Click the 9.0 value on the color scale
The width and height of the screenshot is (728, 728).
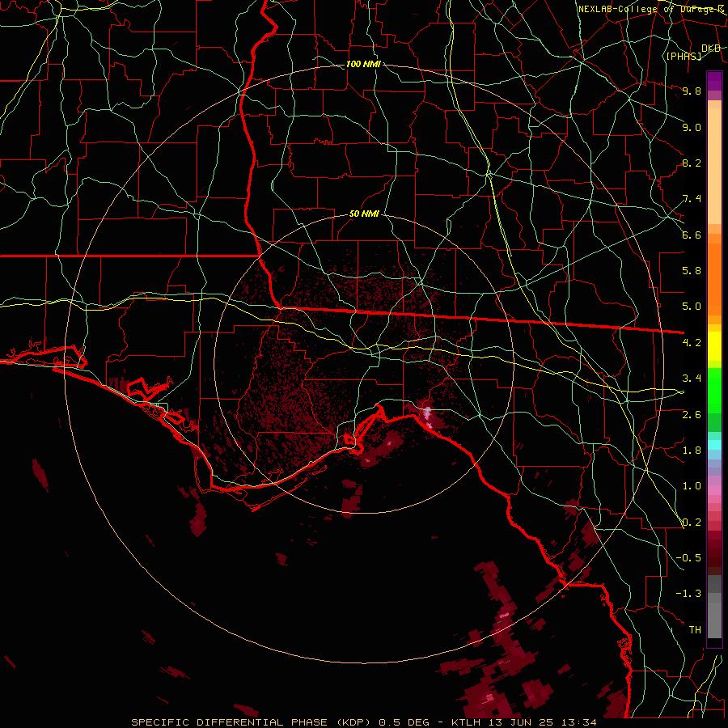692,127
